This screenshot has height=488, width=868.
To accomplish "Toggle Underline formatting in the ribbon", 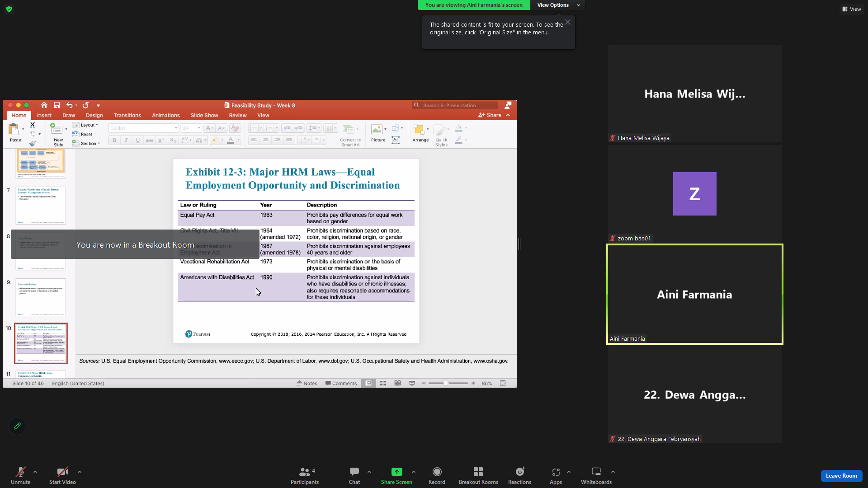I will (x=138, y=141).
